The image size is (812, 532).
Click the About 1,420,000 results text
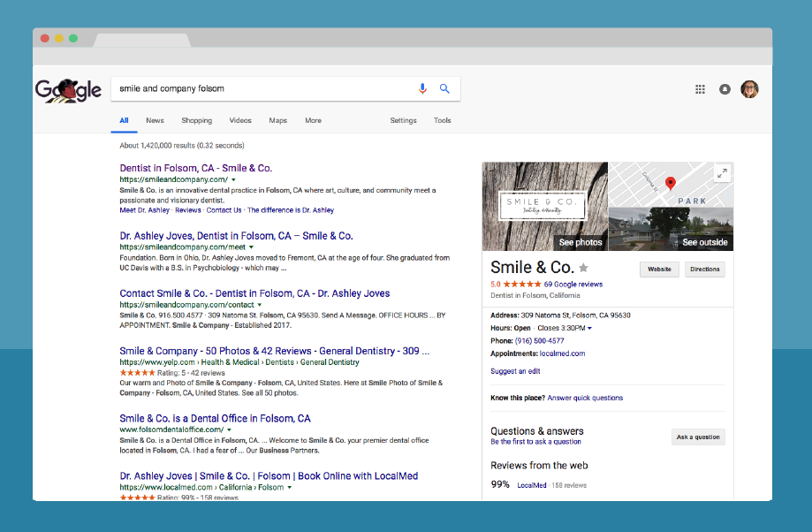pos(182,146)
